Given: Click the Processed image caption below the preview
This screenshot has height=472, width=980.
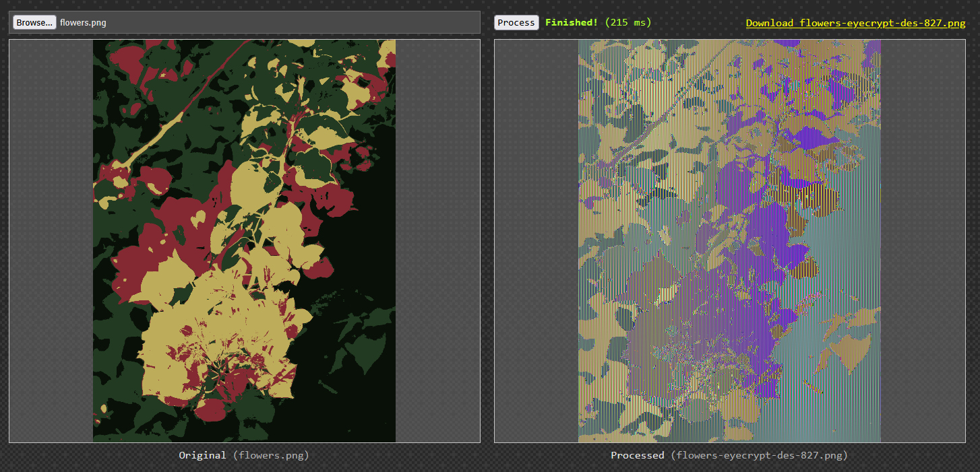Looking at the screenshot, I should point(729,455).
